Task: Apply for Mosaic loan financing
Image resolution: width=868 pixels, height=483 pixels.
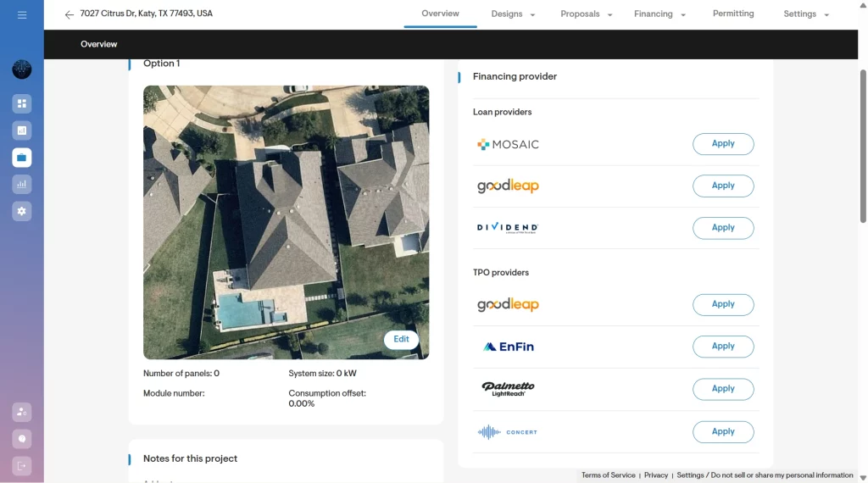Action: [x=722, y=144]
